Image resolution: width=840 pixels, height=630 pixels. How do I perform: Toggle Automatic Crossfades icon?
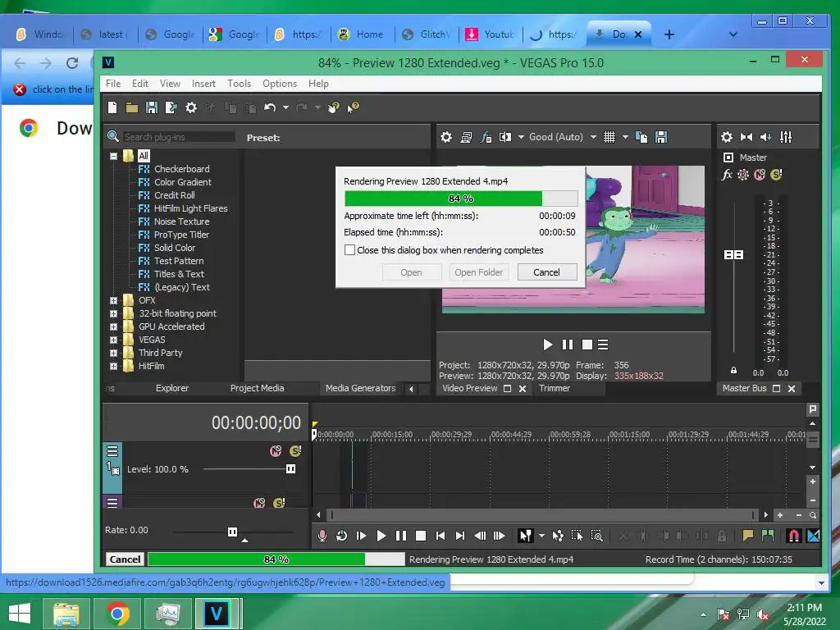tap(813, 536)
